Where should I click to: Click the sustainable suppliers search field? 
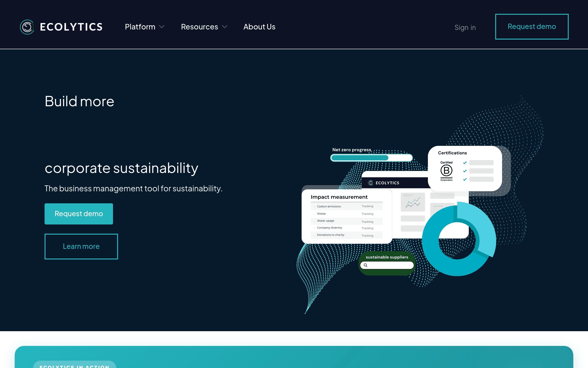(x=387, y=265)
